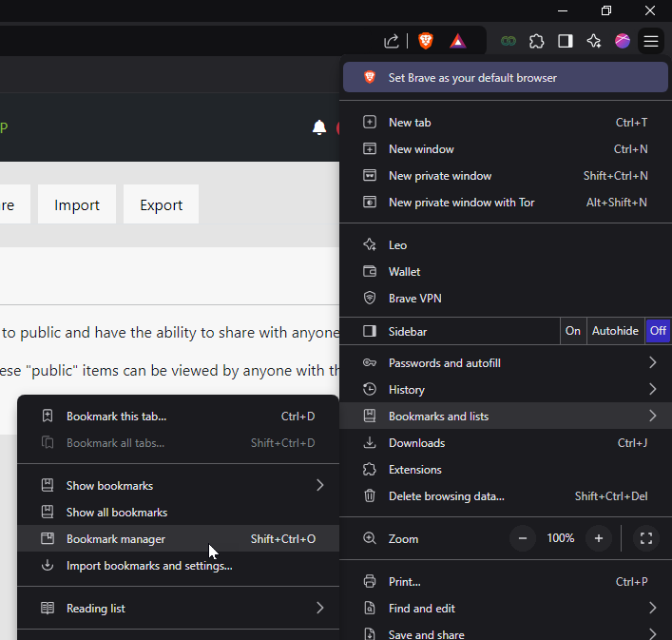Minimize the browser window
The image size is (672, 640).
[x=563, y=10]
